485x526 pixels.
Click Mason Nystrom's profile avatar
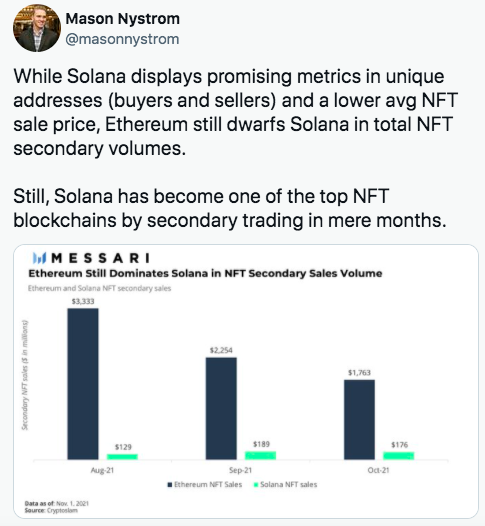pos(37,28)
